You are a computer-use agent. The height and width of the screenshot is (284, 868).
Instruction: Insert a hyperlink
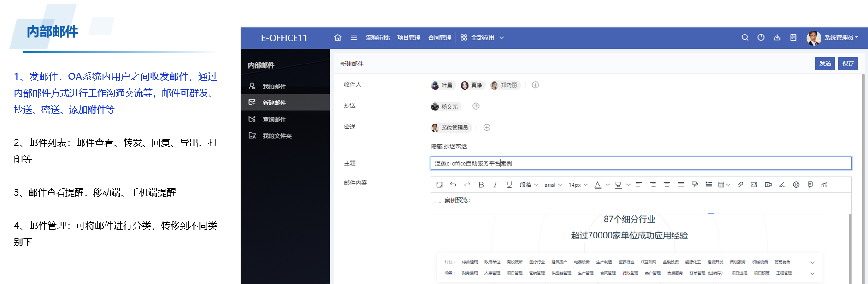pos(740,185)
